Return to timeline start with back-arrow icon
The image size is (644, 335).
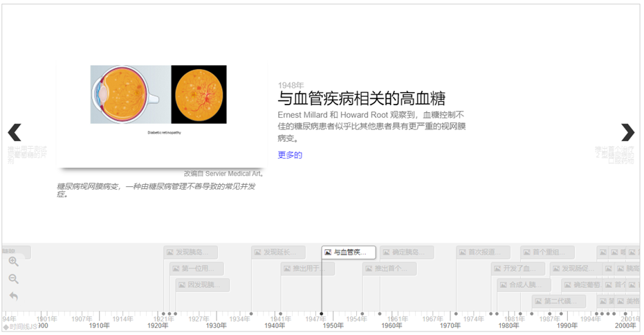tap(14, 296)
